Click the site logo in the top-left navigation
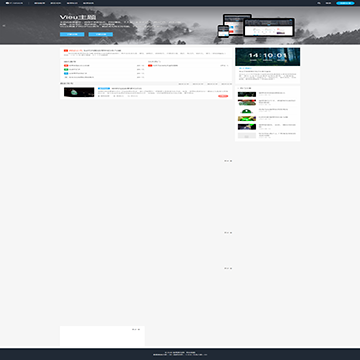 coord(14,3)
